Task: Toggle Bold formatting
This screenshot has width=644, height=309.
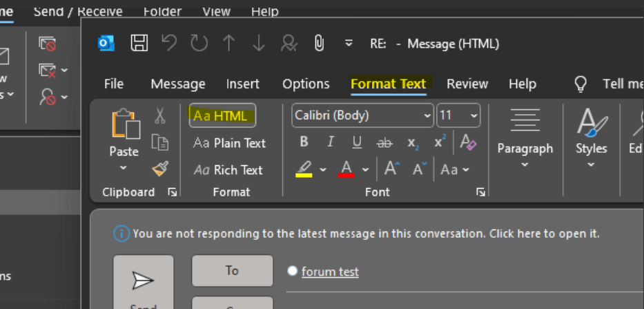Action: 304,142
